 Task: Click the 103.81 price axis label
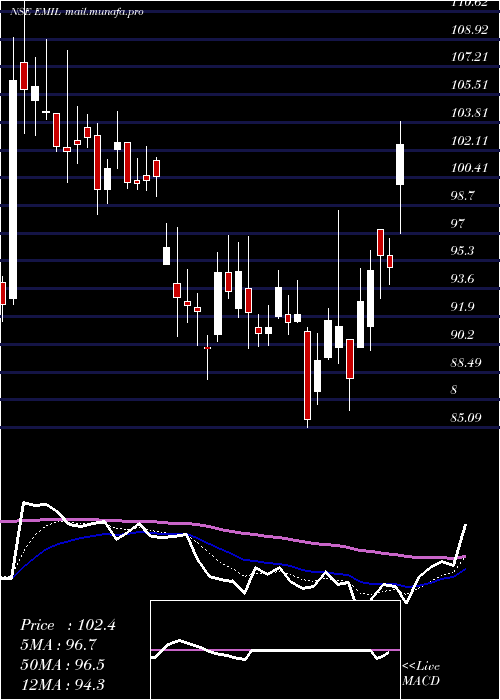pos(469,112)
